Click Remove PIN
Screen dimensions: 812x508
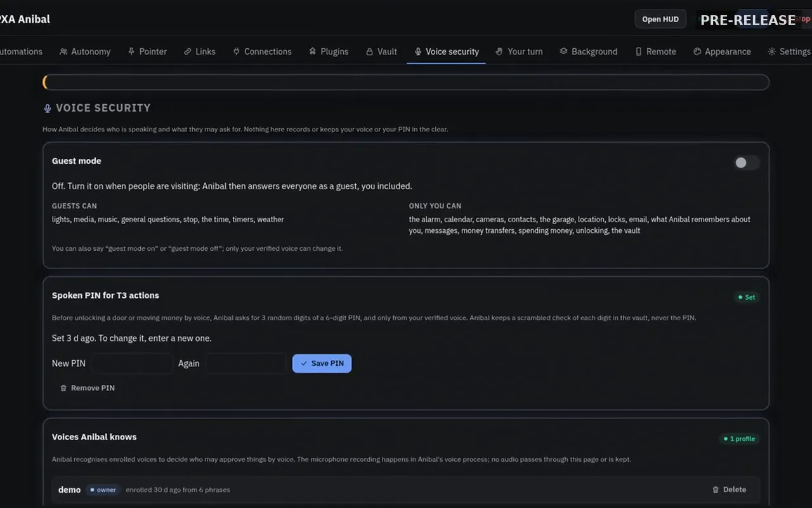87,388
